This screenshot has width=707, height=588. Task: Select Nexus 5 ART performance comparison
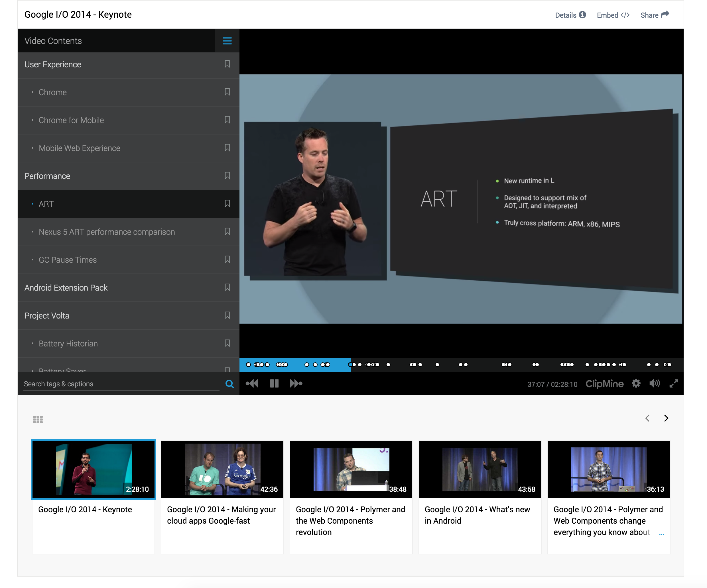107,232
